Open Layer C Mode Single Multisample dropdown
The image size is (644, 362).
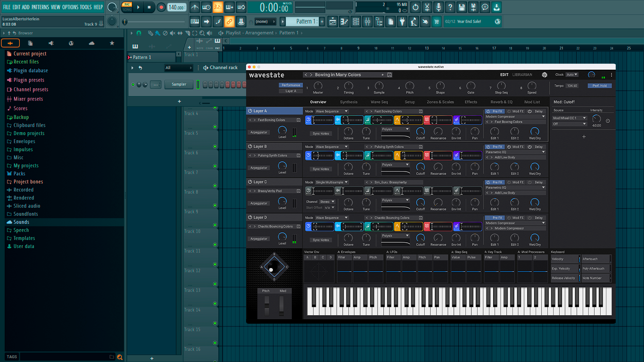331,182
